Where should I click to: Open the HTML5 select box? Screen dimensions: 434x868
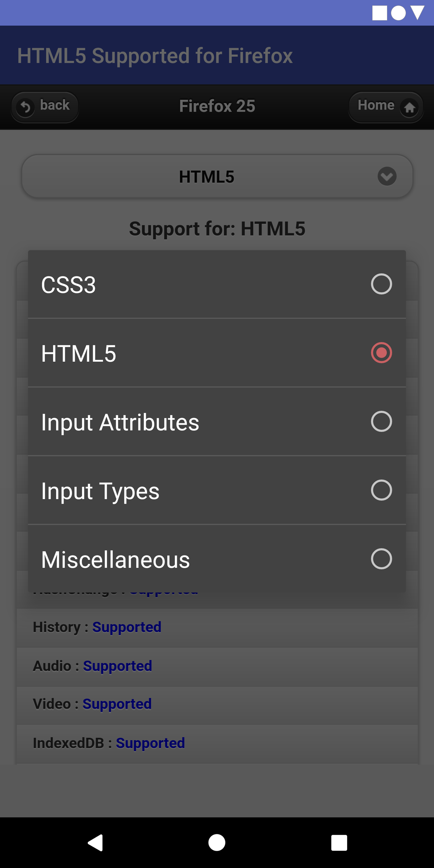click(217, 176)
